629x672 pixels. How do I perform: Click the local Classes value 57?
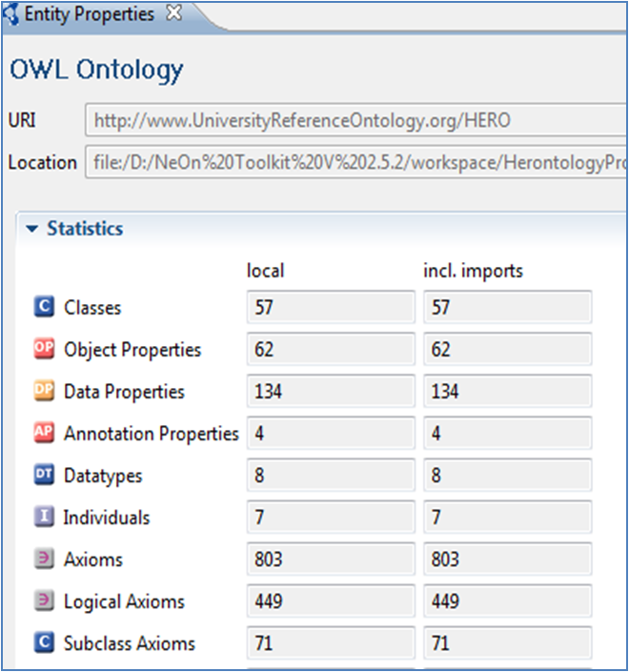pos(331,307)
